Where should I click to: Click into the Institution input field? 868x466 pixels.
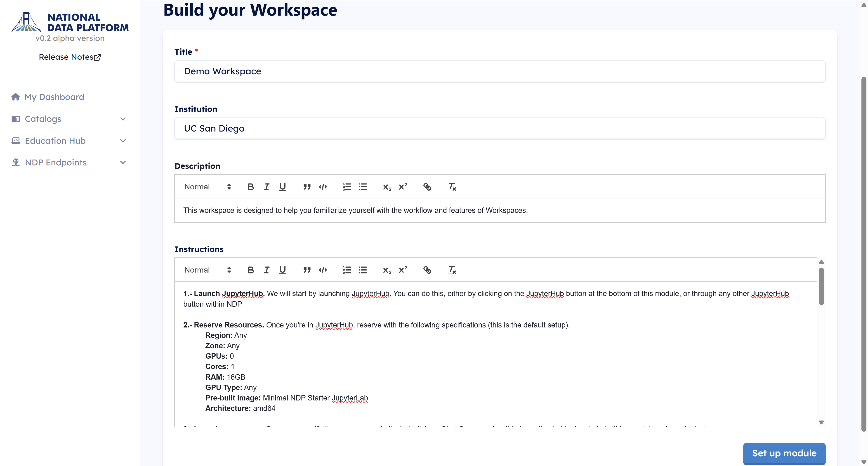pos(499,128)
